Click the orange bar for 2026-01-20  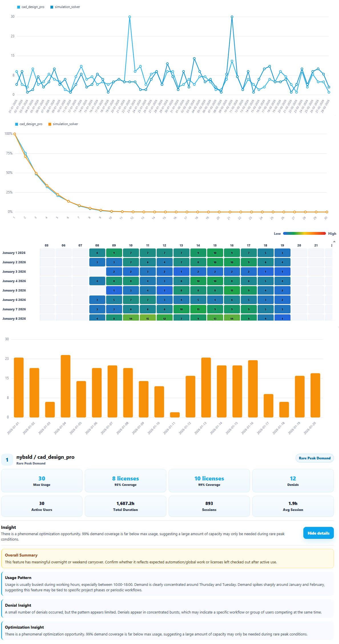pos(315,395)
